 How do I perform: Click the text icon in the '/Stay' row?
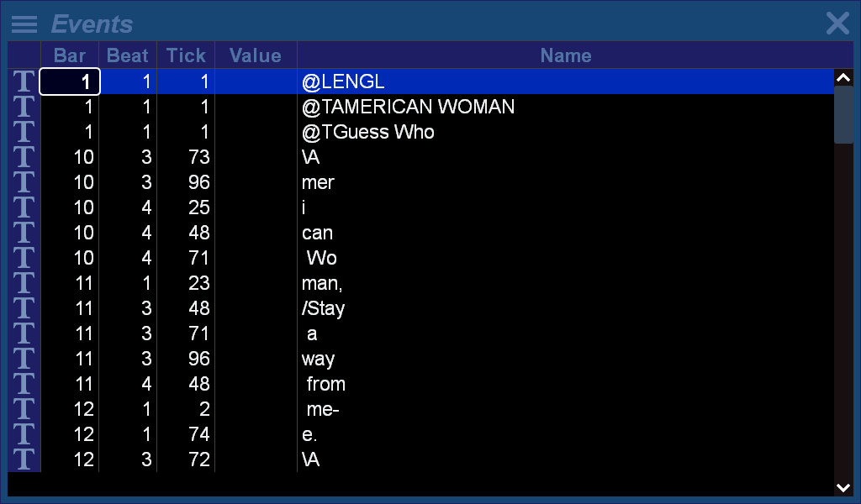(24, 308)
